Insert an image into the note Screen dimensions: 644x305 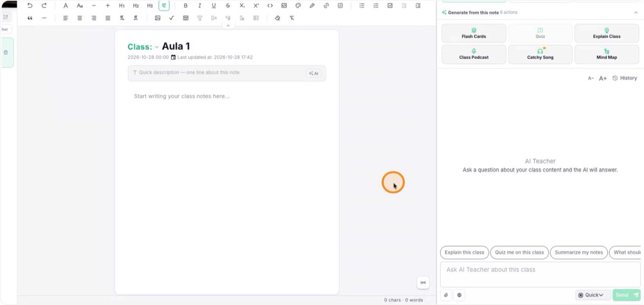[x=157, y=18]
